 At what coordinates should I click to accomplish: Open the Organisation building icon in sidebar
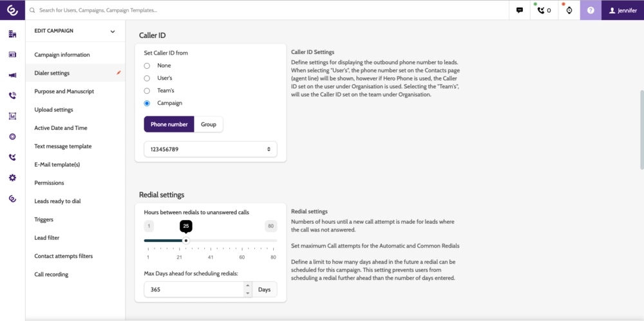(x=12, y=34)
